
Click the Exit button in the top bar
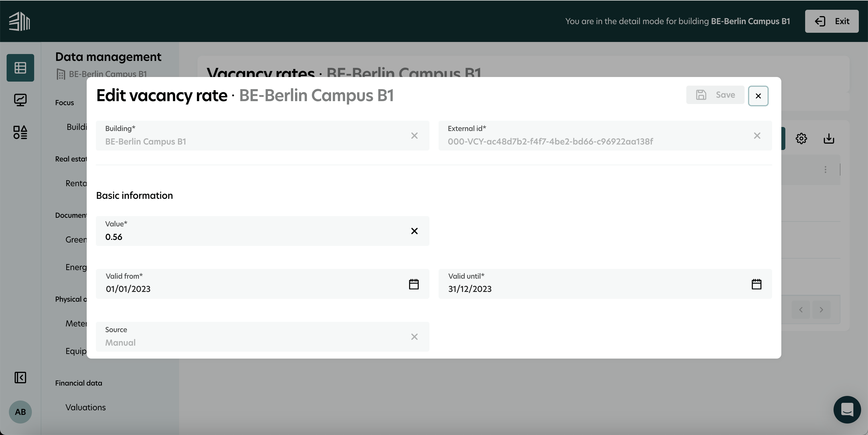(x=832, y=21)
